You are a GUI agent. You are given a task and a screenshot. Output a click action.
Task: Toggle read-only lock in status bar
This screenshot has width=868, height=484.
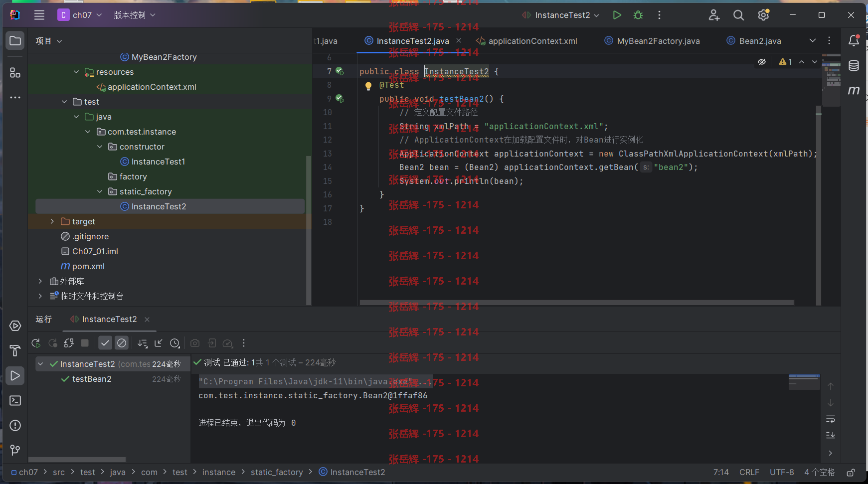tap(851, 472)
